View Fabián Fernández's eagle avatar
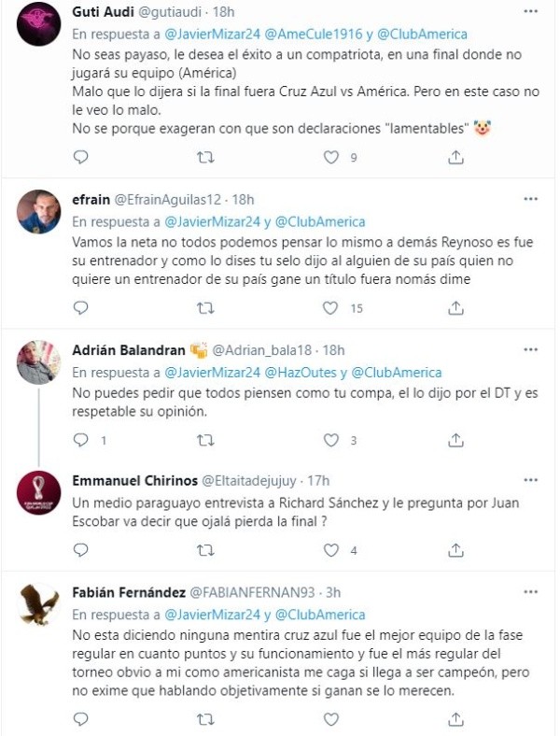Screen dimensions: 560x736 [x=39, y=605]
